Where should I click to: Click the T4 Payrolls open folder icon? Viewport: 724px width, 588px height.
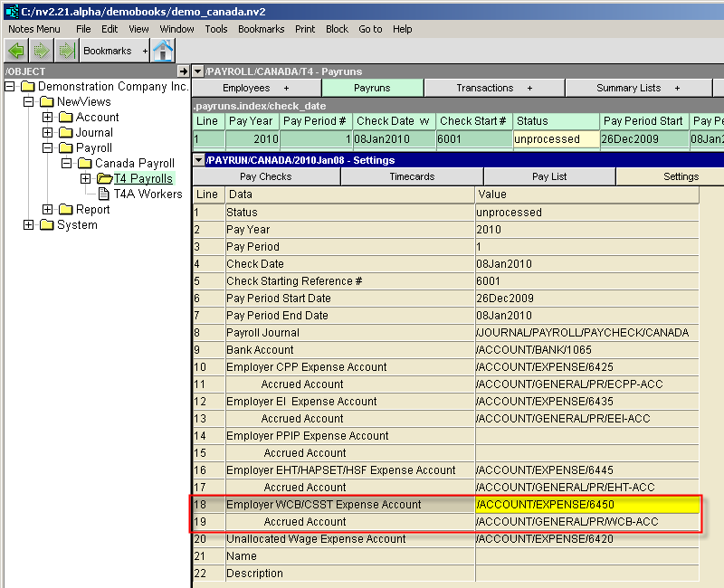(x=104, y=178)
